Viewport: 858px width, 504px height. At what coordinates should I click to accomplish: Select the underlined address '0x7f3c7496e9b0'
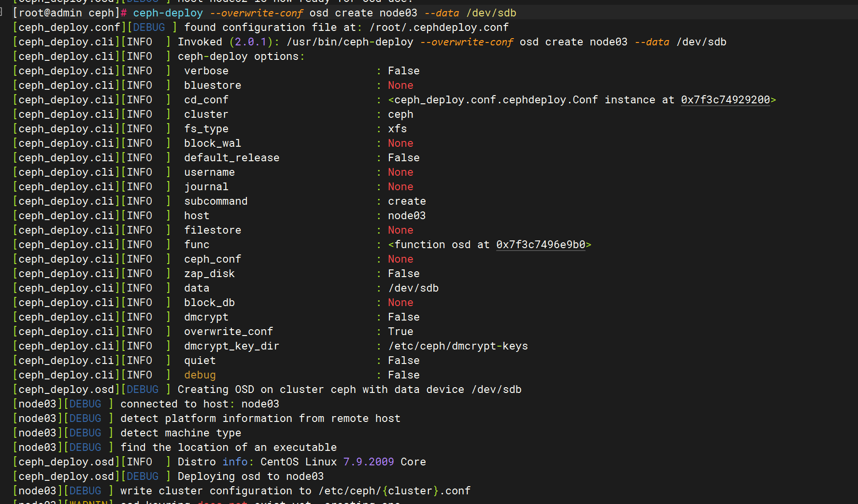point(541,245)
